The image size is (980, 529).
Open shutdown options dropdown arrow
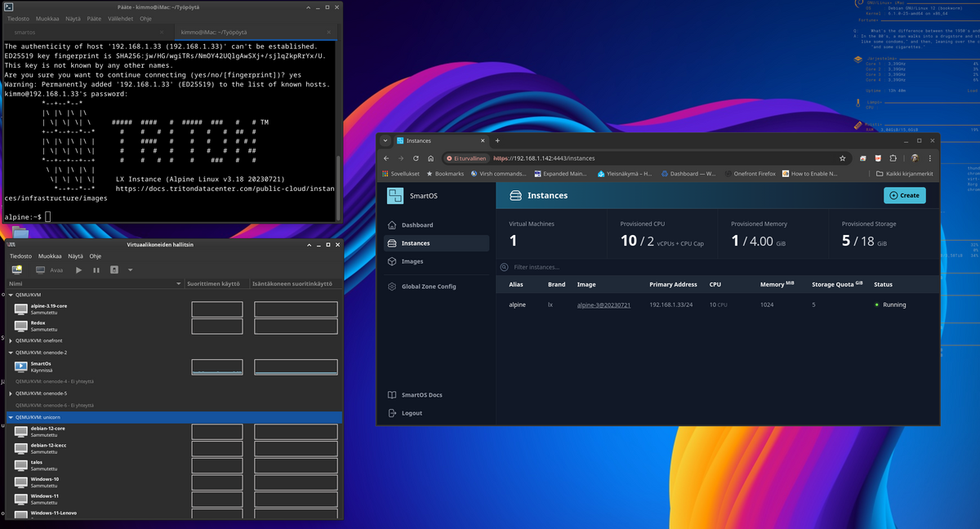click(130, 269)
